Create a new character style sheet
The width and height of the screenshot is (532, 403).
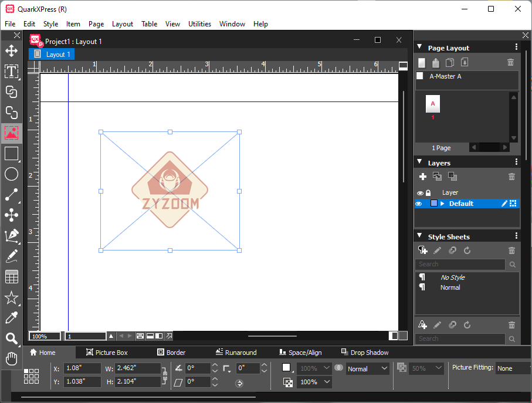coord(422,324)
